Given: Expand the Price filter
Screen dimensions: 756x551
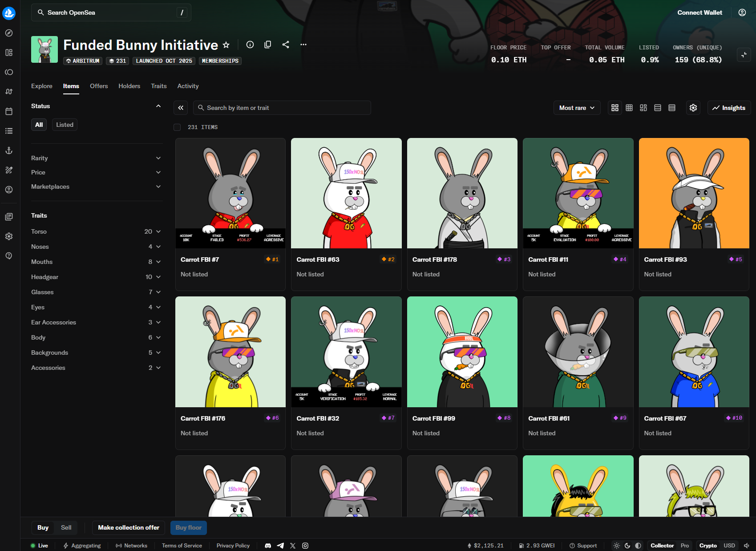Looking at the screenshot, I should tap(96, 172).
